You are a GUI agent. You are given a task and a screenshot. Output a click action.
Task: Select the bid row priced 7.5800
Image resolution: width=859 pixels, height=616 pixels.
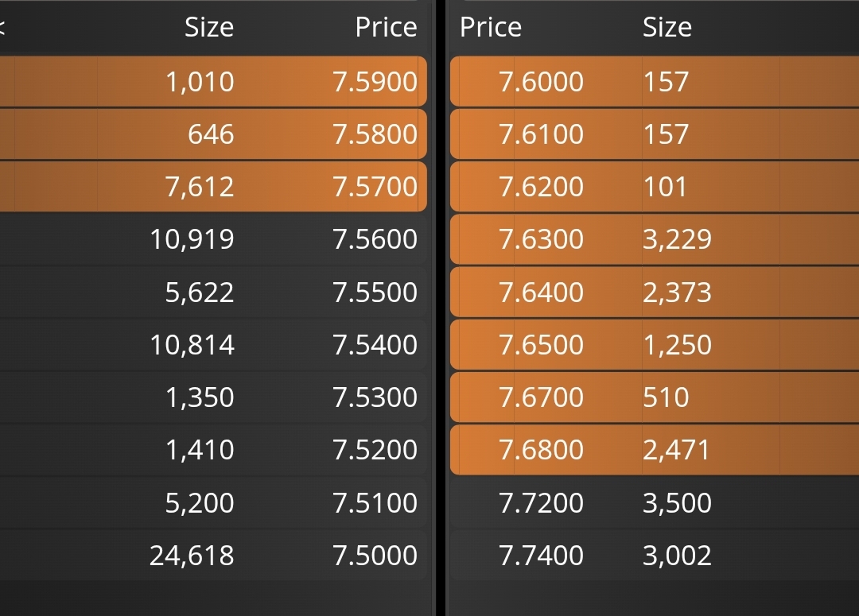213,134
